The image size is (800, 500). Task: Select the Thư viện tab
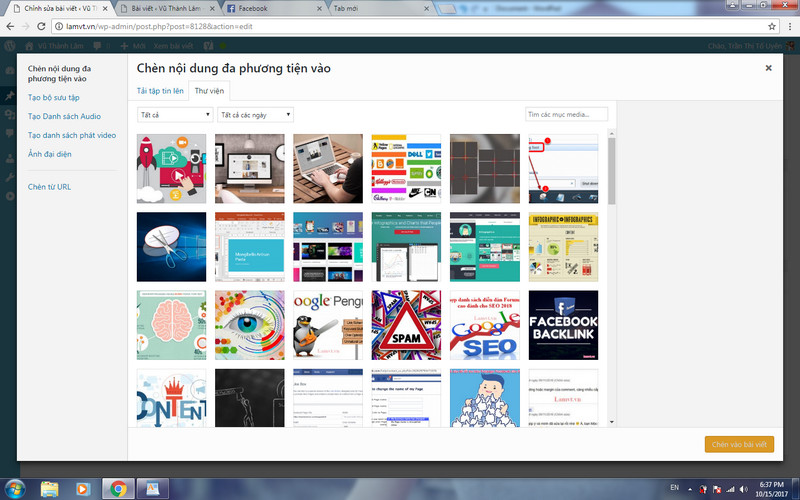[209, 91]
